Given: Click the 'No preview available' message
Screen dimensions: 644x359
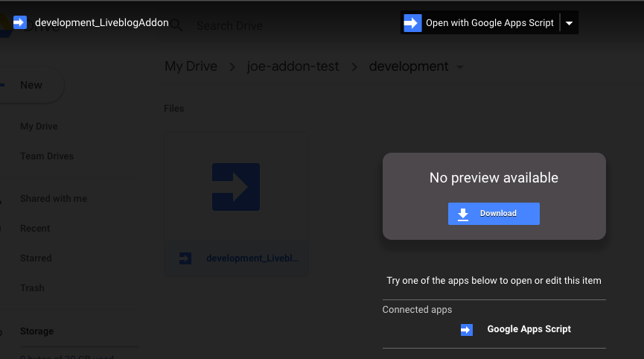Looking at the screenshot, I should tap(494, 178).
